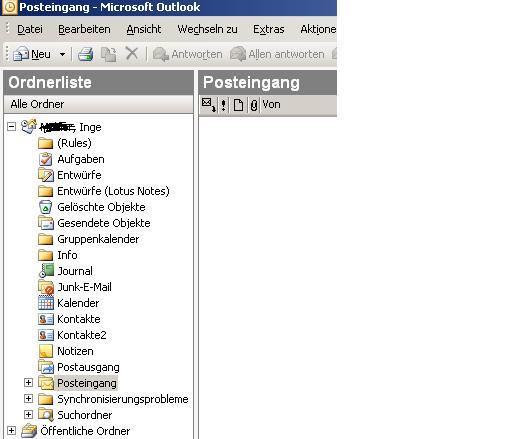512x439 pixels.
Task: Select the Junk-E-Mail folder icon
Action: pos(46,287)
